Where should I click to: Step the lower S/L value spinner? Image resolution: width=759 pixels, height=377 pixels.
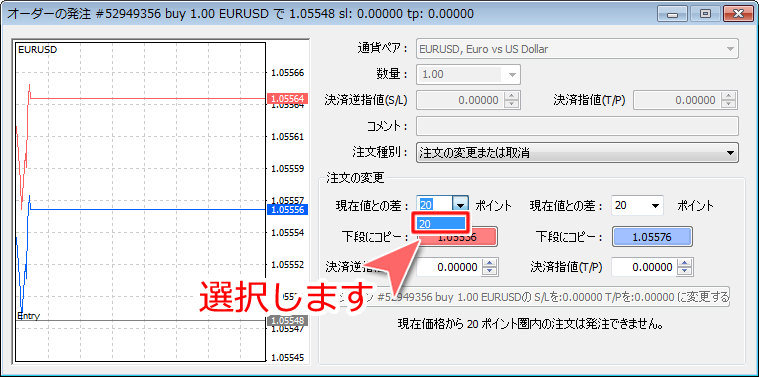click(490, 267)
